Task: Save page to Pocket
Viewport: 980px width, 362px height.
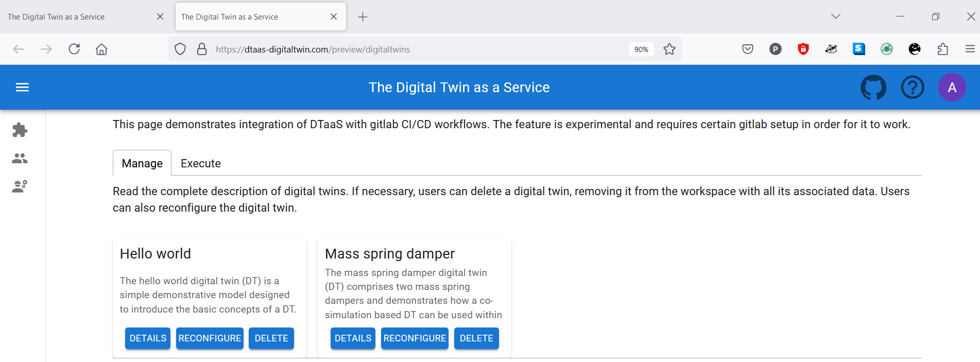Action: click(748, 49)
